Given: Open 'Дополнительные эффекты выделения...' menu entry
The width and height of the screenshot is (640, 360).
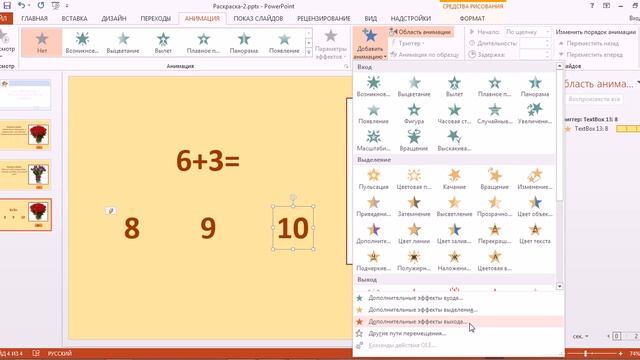Looking at the screenshot, I should pos(458,310).
